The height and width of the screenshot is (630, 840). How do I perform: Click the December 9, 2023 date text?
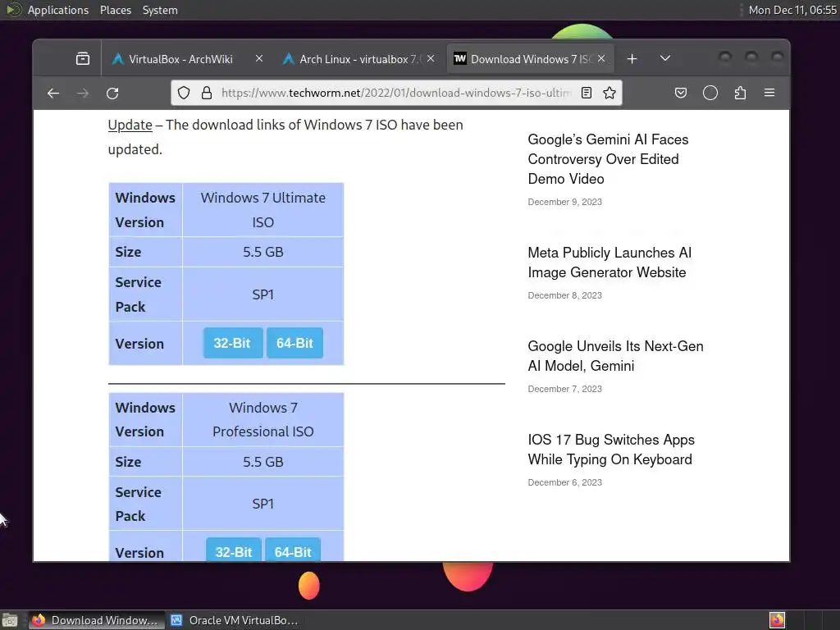tap(564, 202)
